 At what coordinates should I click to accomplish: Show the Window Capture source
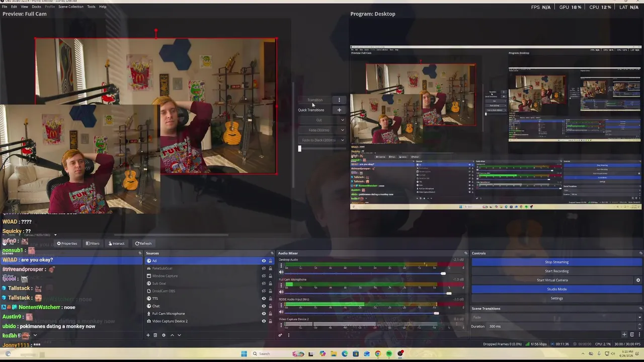point(264,276)
